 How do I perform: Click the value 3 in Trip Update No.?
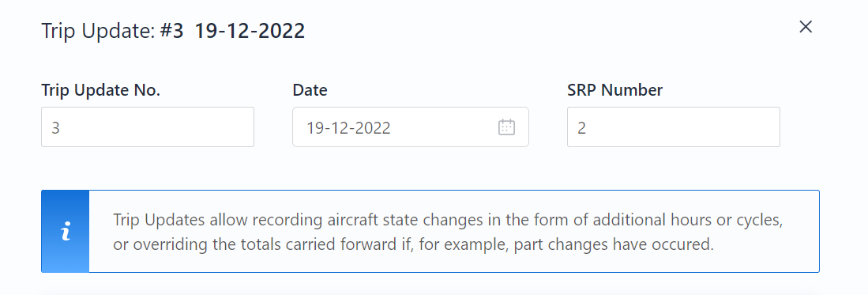(x=55, y=128)
